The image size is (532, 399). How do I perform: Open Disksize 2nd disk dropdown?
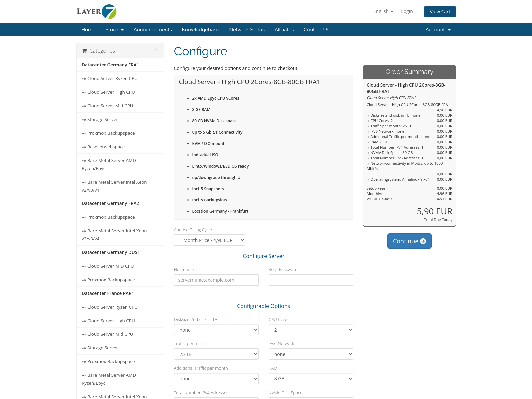point(216,330)
